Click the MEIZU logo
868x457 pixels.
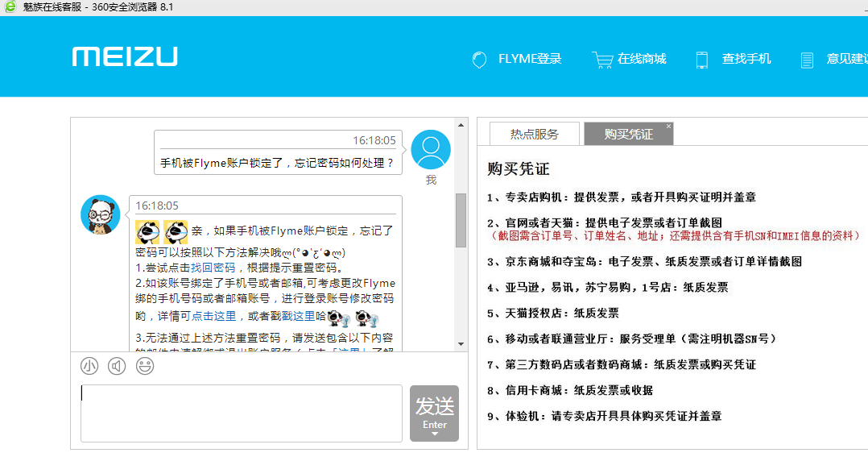125,56
